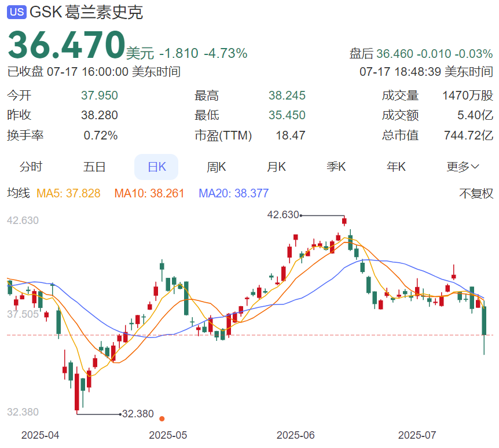
Task: Click the 今开 value 37.950
Action: [x=100, y=96]
